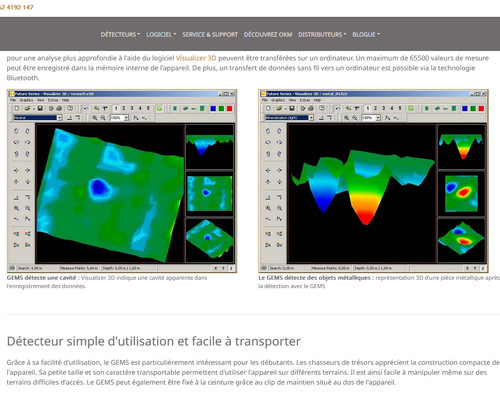Image resolution: width=500 pixels, height=395 pixels.
Task: Toggle view 3 button in left Visualizer toolbar
Action: pyautogui.click(x=132, y=108)
